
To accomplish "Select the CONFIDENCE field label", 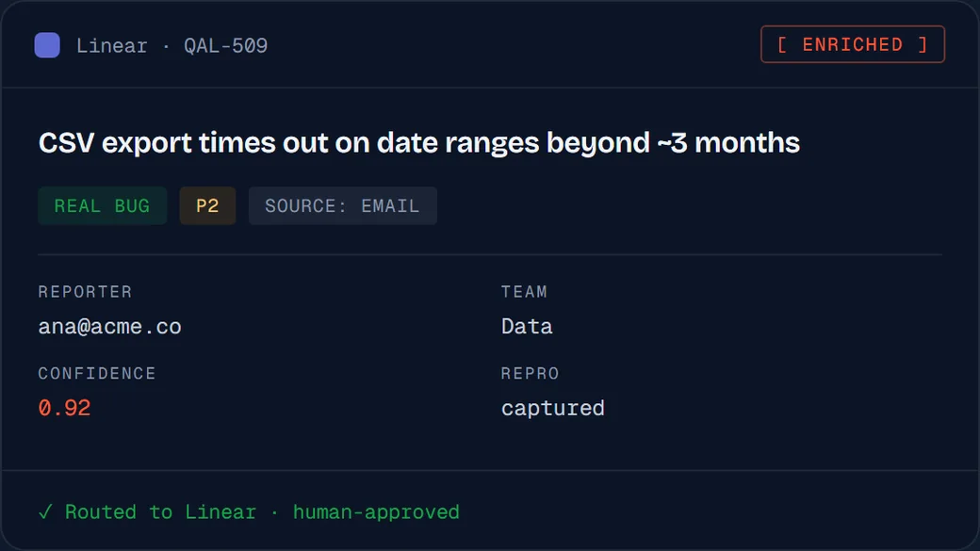I will 97,374.
